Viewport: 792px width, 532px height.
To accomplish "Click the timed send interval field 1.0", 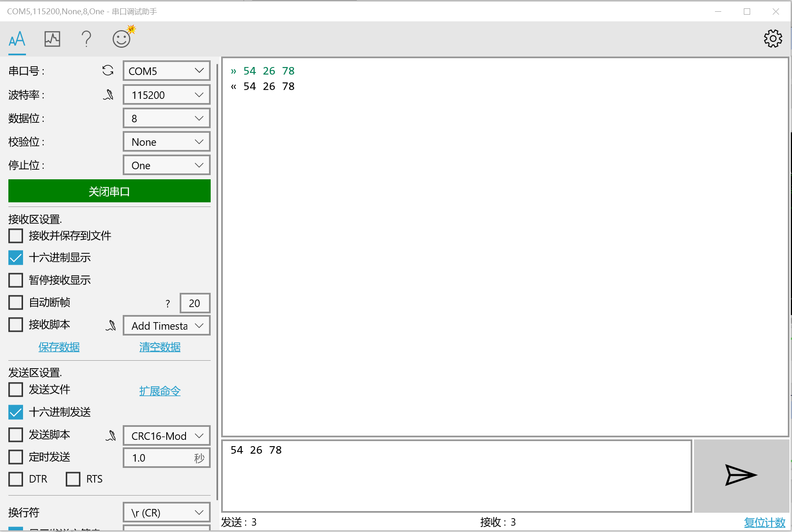I will point(167,458).
